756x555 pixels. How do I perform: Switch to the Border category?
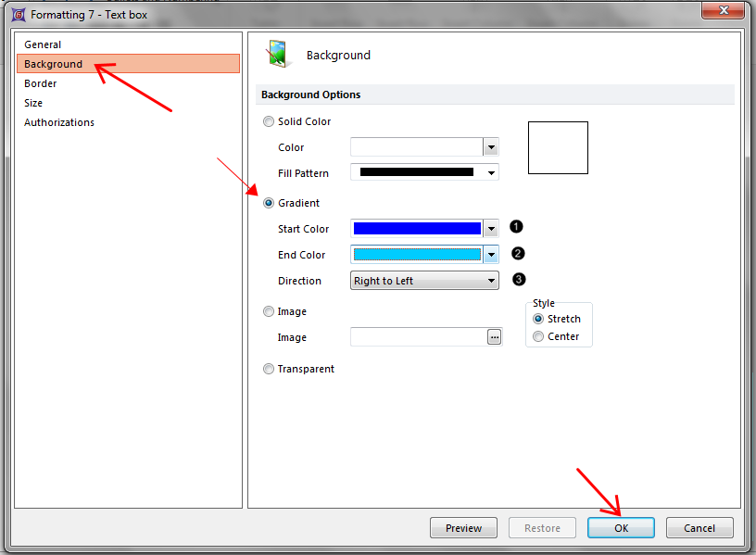pos(41,83)
